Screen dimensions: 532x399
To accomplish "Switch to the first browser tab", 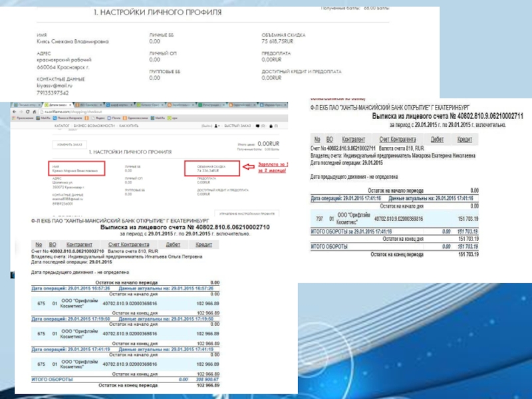I will (x=27, y=105).
